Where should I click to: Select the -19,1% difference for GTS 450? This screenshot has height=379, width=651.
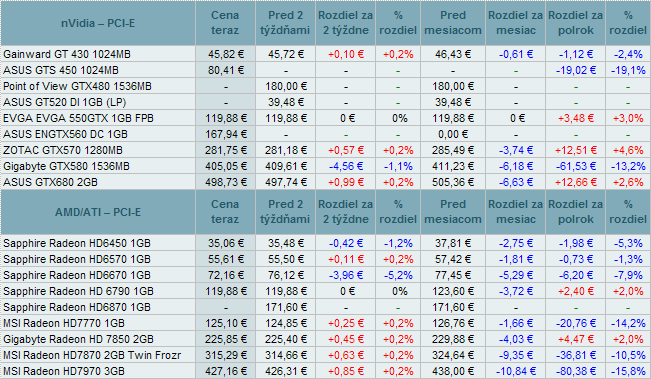click(628, 70)
